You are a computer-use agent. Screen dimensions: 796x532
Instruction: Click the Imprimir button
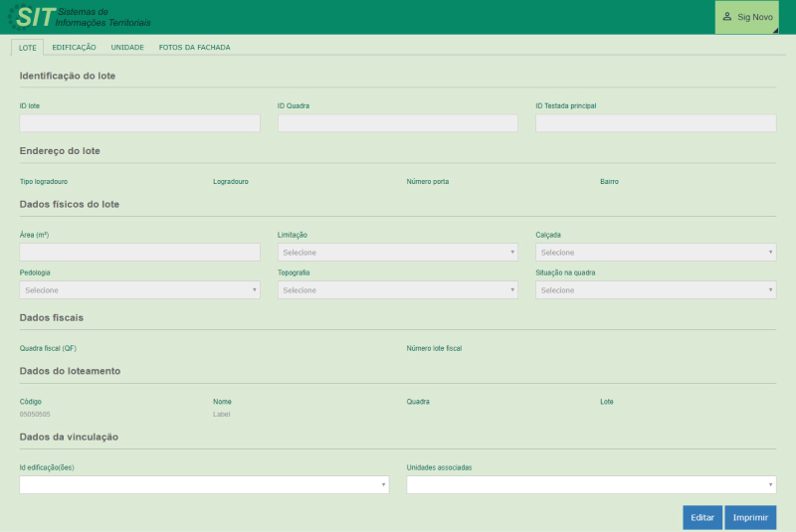[x=750, y=518]
